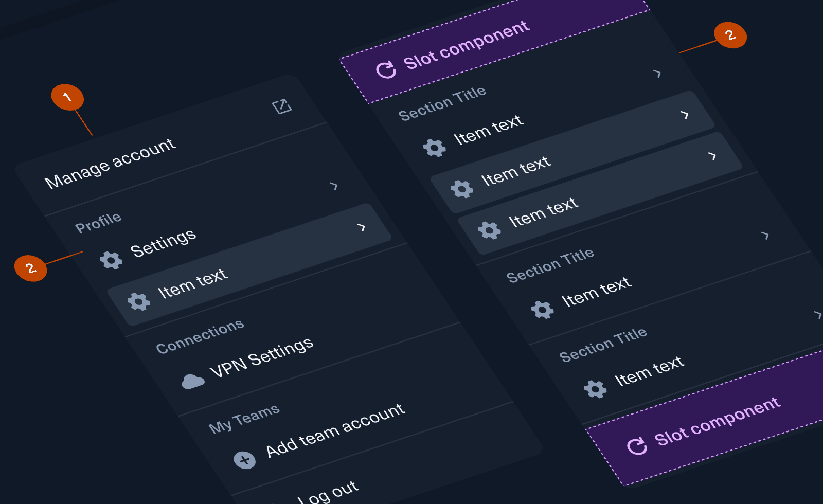Open Settings in the Profile section
The height and width of the screenshot is (504, 823).
(163, 243)
